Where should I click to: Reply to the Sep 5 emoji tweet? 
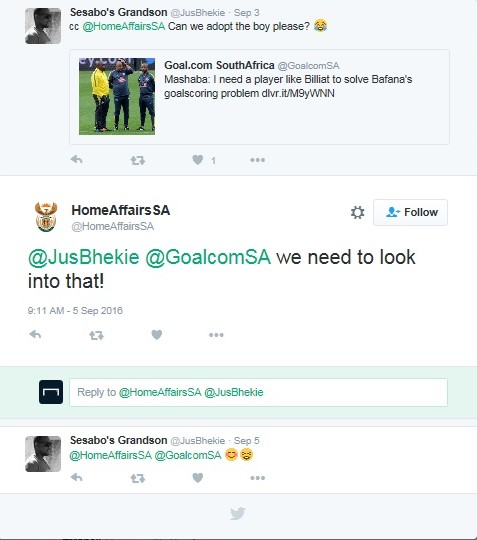76,478
